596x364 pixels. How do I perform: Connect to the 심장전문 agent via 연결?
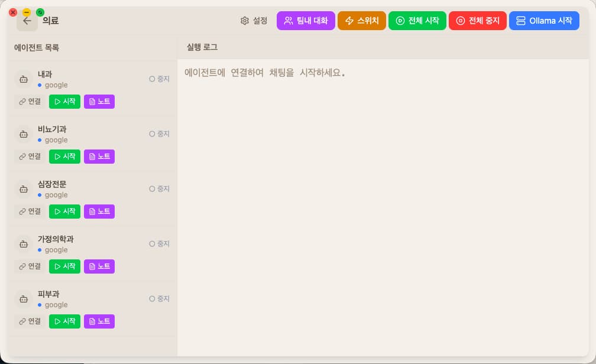coord(30,212)
